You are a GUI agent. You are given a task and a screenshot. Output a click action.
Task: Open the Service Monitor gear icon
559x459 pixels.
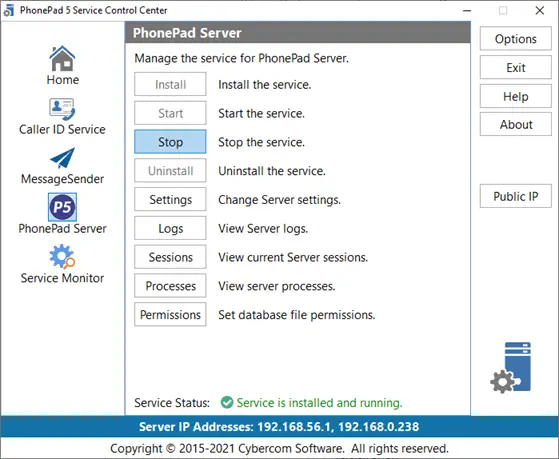click(x=62, y=256)
